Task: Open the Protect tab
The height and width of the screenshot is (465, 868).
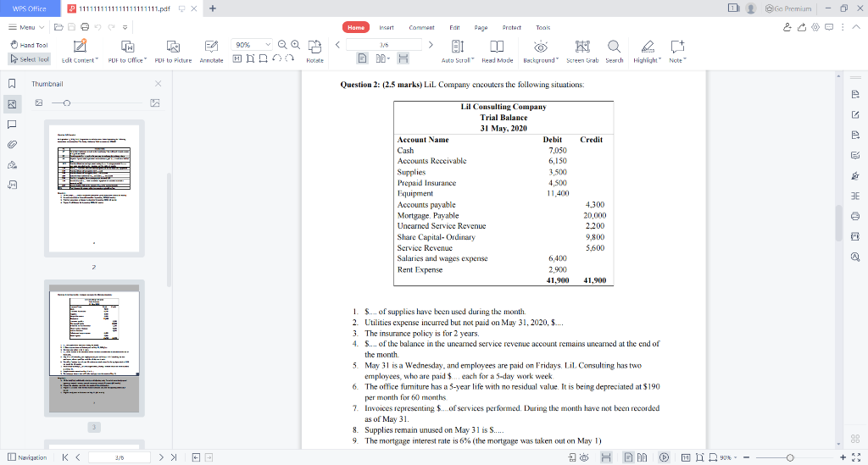Action: tap(511, 27)
